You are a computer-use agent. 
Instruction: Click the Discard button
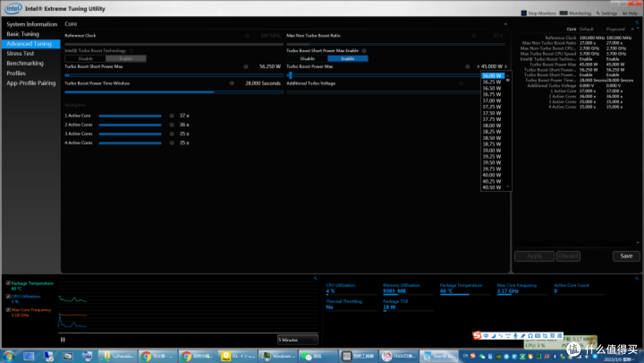pyautogui.click(x=568, y=256)
